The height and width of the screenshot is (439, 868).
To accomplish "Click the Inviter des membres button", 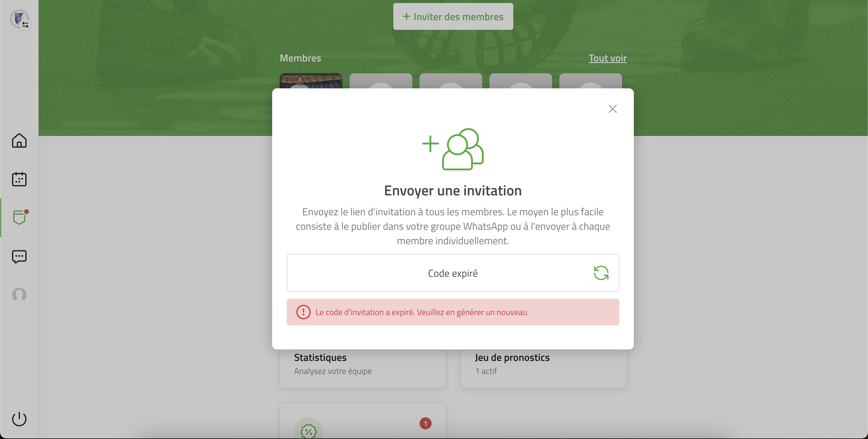I will (x=453, y=17).
